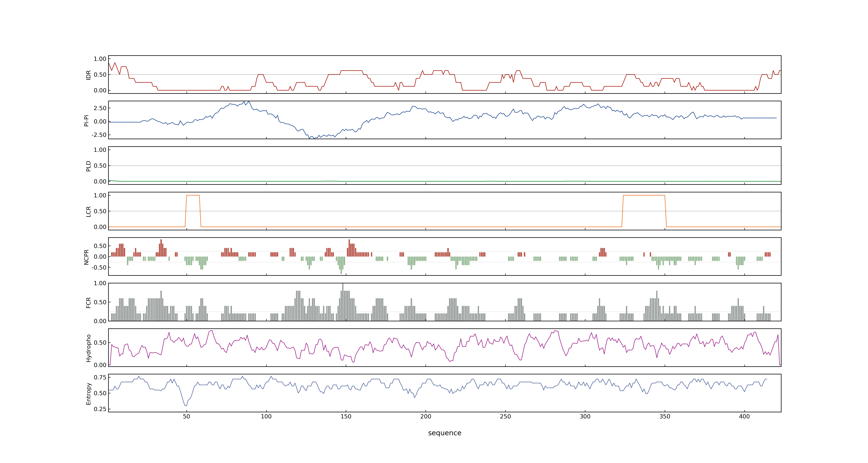The height and width of the screenshot is (463, 868).
Task: Click x-axis tick label 400
Action: [x=744, y=416]
